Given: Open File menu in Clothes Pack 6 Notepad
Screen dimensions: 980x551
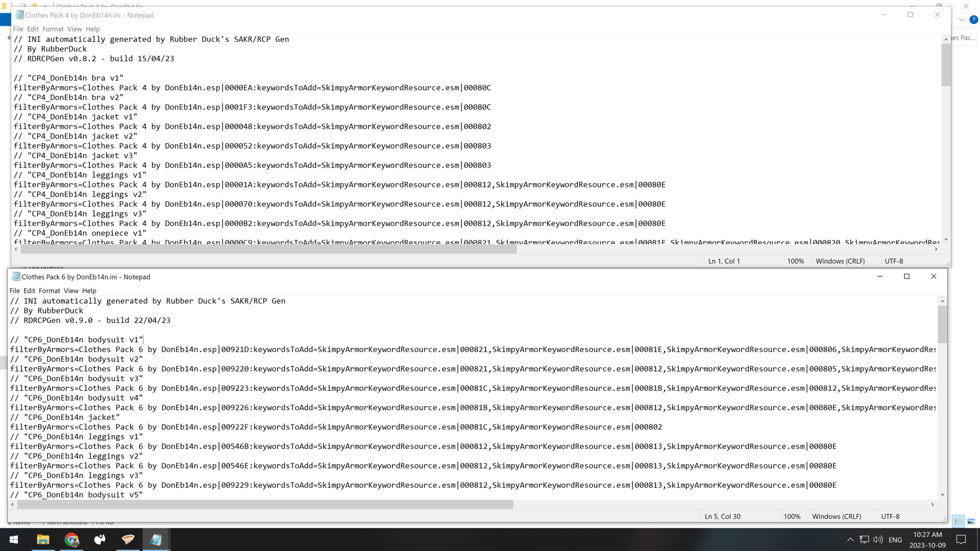Looking at the screenshot, I should click(x=14, y=291).
